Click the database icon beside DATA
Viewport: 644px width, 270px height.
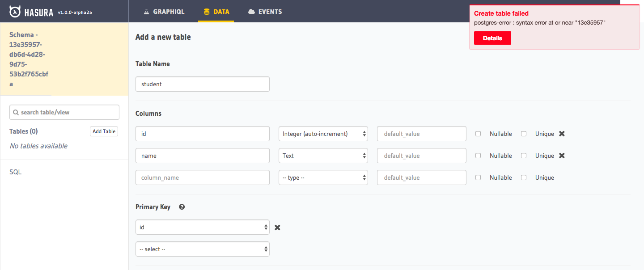(x=205, y=11)
